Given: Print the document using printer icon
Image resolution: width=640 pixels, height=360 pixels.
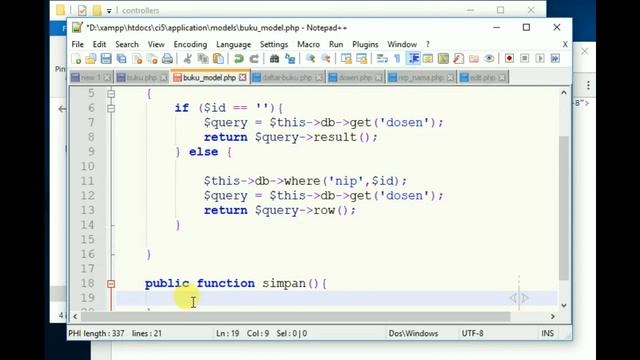Looking at the screenshot, I should [x=167, y=59].
